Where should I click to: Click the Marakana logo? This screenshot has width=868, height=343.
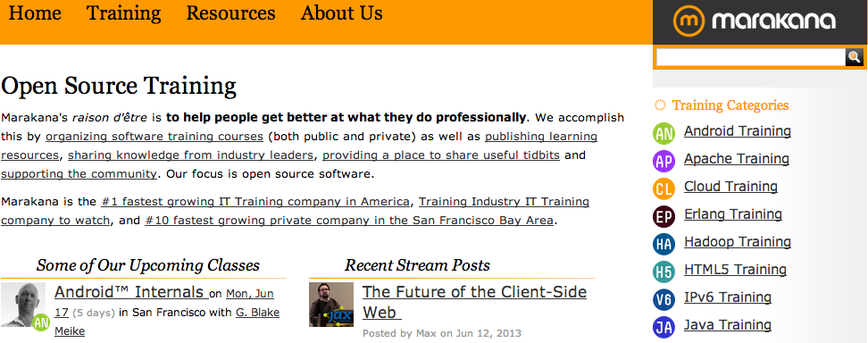point(754,21)
